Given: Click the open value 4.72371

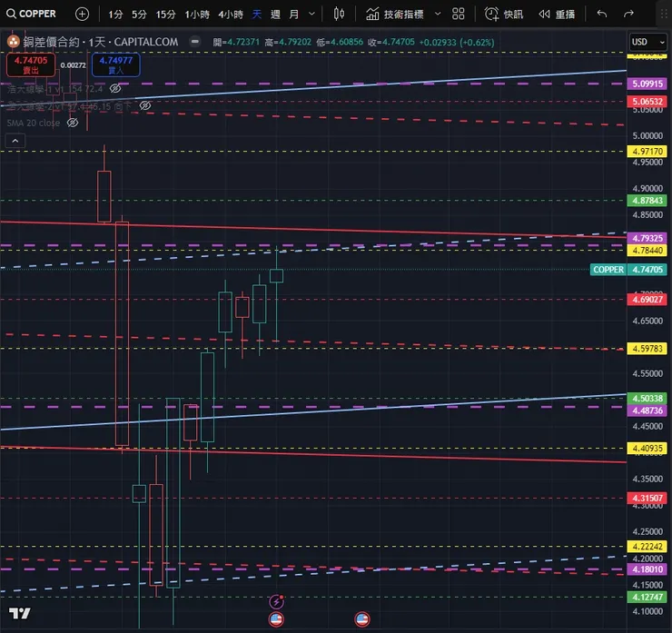Looking at the screenshot, I should click(x=243, y=42).
